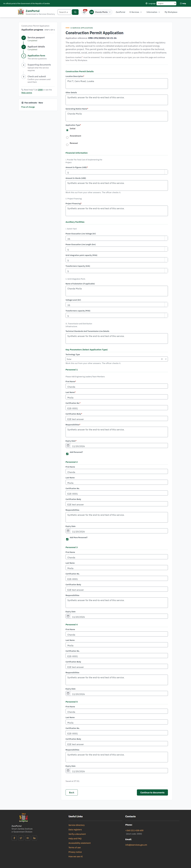
Task: Click the Location Description text field
Action: (117, 84)
